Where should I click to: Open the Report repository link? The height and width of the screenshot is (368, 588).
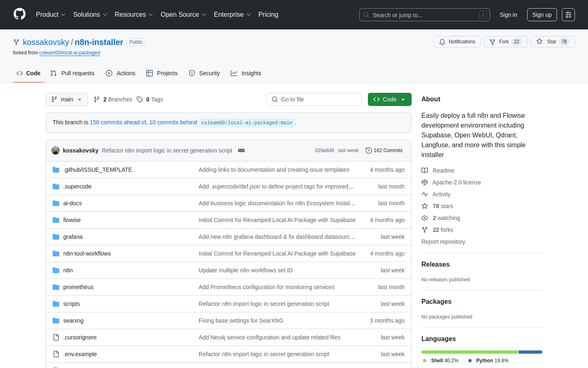(x=443, y=242)
